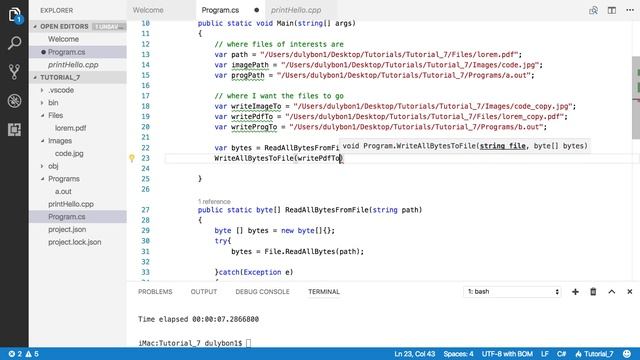Viewport: 640px width, 360px height.
Task: Switch to the Welcome tab
Action: click(148, 10)
